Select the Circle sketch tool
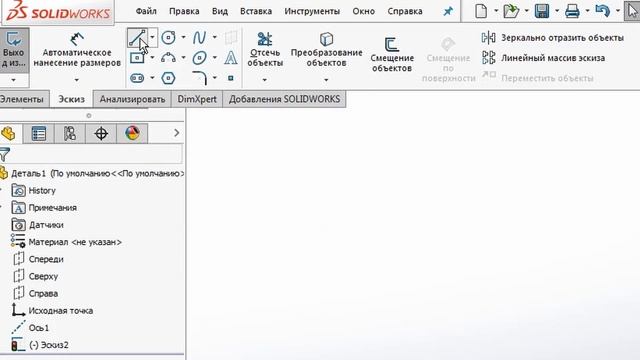The width and height of the screenshot is (640, 360). [168, 38]
